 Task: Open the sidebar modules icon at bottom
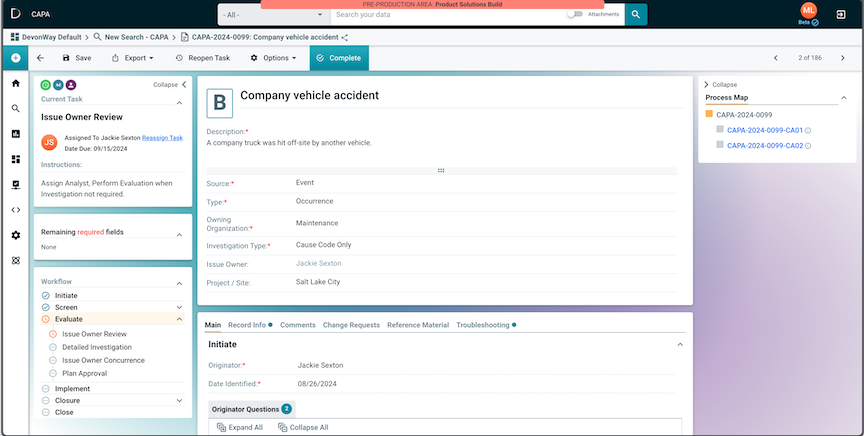[15, 260]
